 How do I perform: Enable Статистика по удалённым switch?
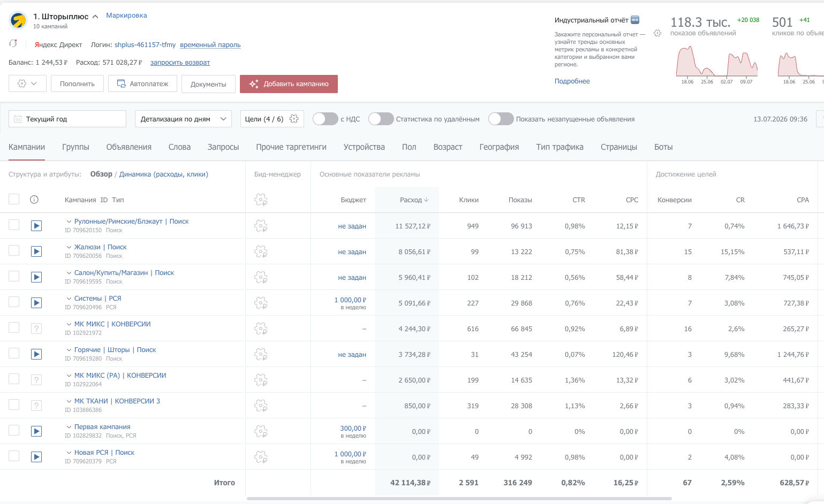click(x=381, y=119)
